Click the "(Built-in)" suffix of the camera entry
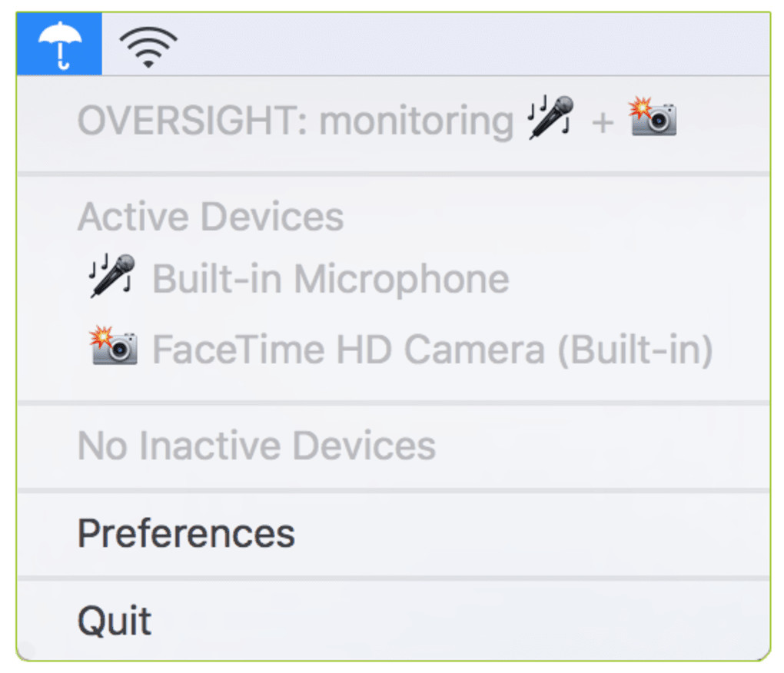 tap(635, 350)
